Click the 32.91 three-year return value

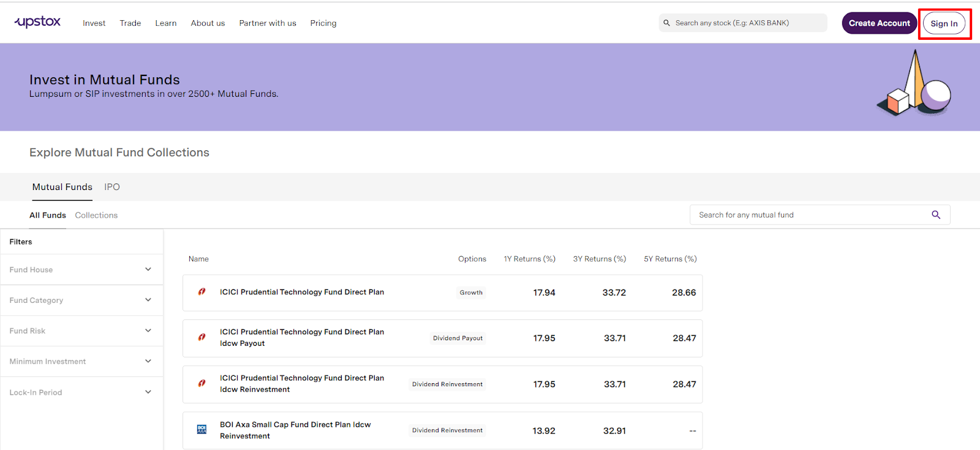(614, 431)
